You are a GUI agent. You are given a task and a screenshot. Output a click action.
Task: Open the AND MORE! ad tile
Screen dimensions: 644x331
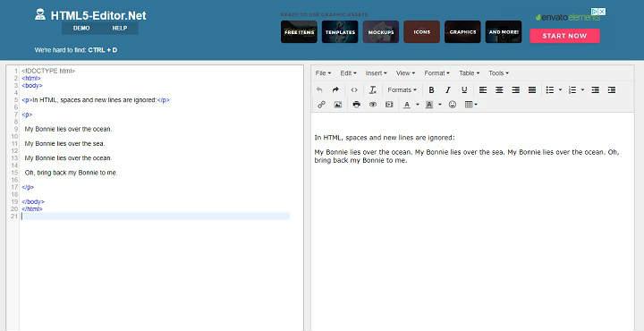pyautogui.click(x=504, y=32)
